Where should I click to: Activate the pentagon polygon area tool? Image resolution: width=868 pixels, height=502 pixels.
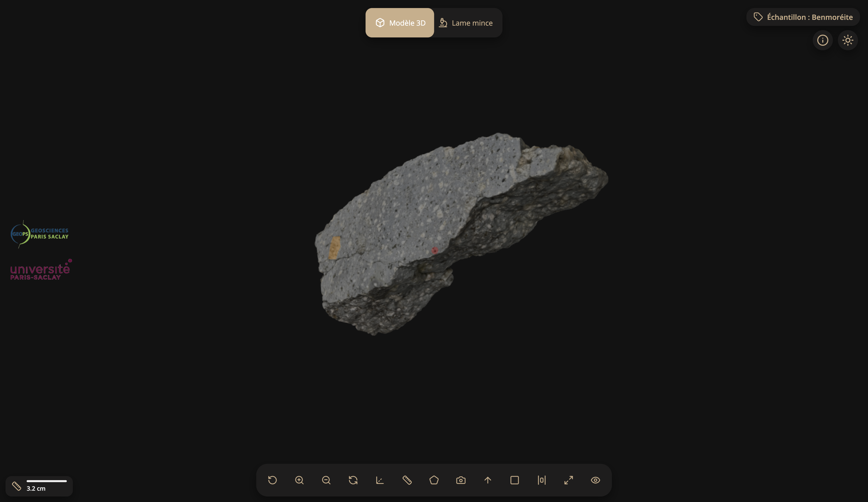(x=434, y=480)
